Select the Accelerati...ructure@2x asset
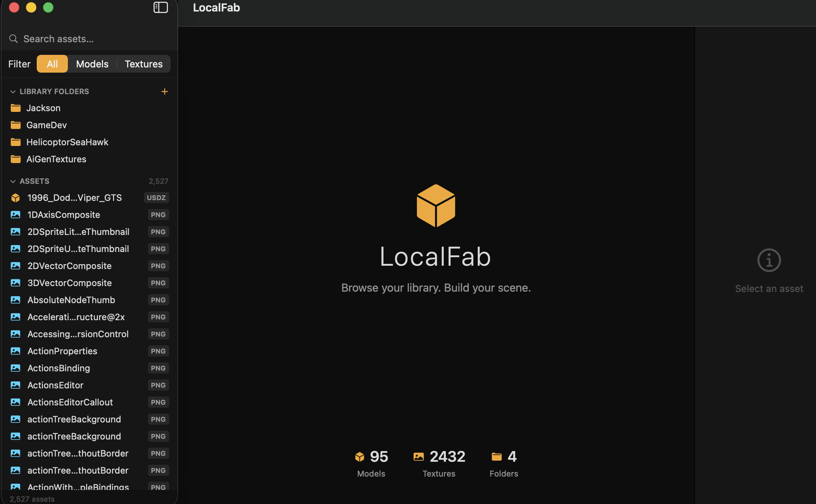Image resolution: width=816 pixels, height=504 pixels. coord(89,317)
